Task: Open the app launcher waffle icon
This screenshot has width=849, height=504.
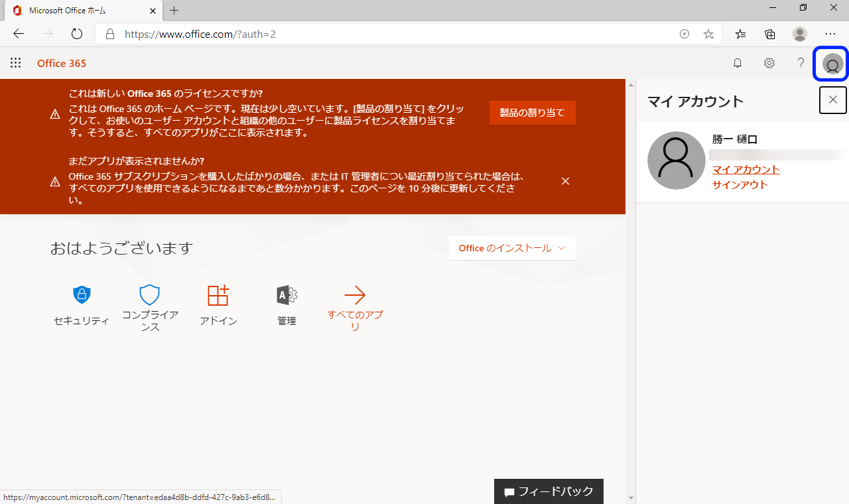Action: pyautogui.click(x=16, y=63)
